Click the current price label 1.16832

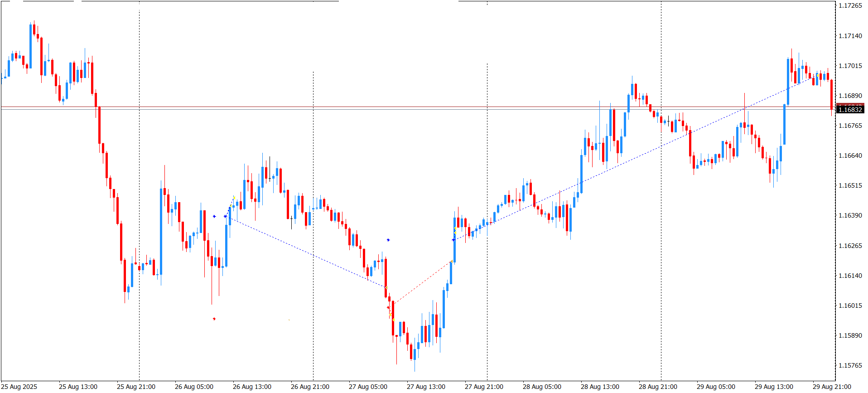(x=850, y=110)
